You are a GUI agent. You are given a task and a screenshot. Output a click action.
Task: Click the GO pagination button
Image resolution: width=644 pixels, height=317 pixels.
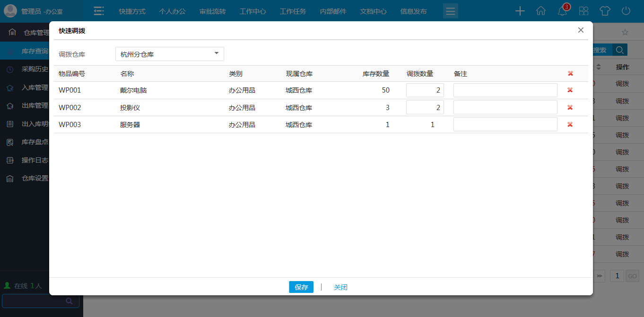click(x=632, y=276)
